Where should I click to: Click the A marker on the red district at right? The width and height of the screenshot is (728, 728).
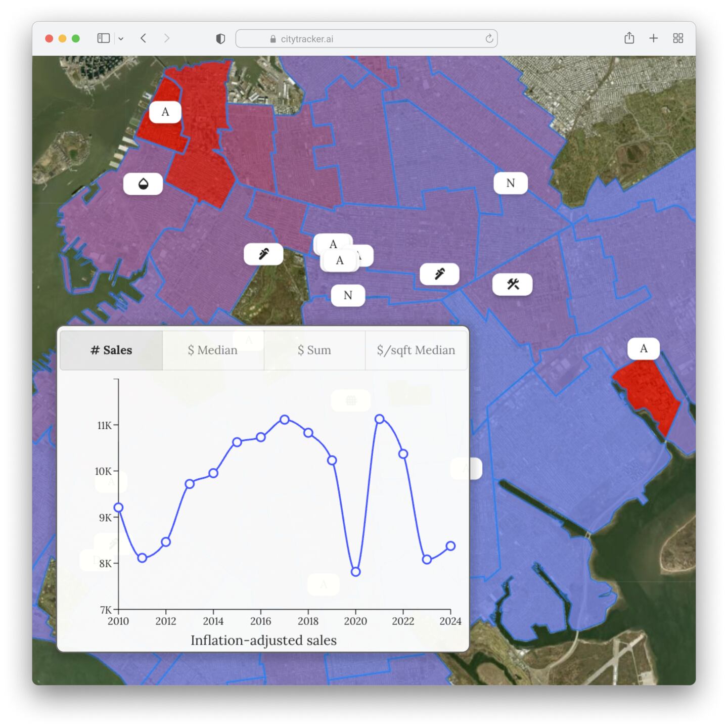click(643, 348)
